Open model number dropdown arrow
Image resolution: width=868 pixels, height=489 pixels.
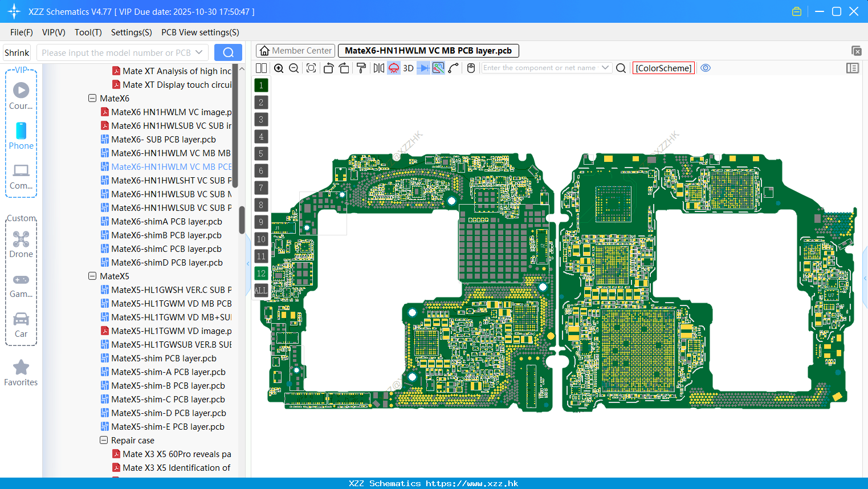click(199, 52)
